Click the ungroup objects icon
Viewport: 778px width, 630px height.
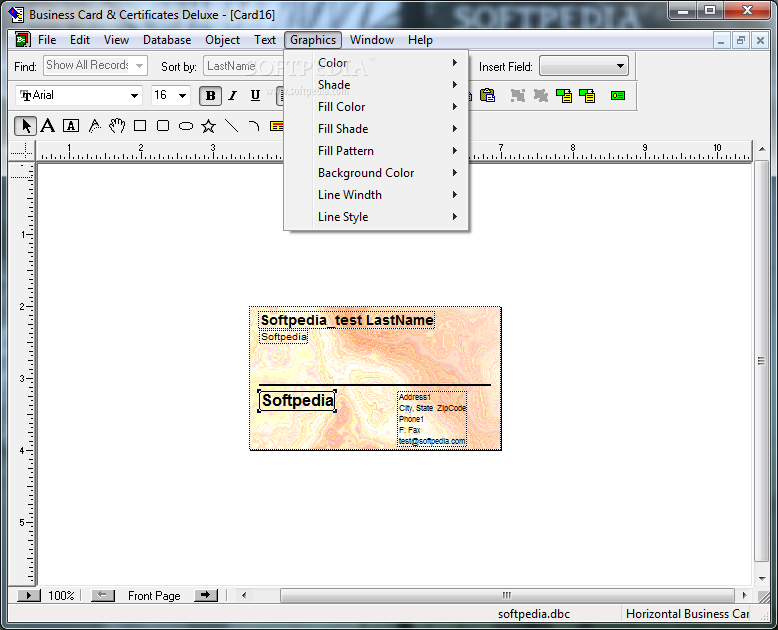click(x=540, y=95)
